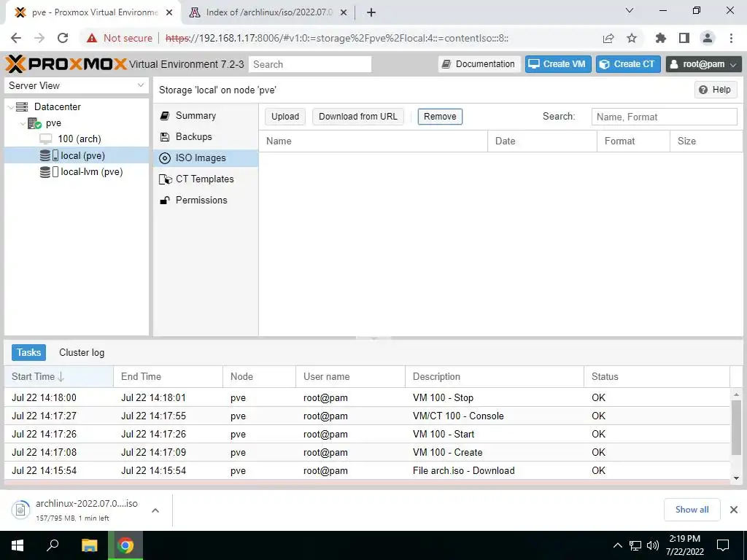747x560 pixels.
Task: Open the File arch.iso - Download task row
Action: (367, 470)
